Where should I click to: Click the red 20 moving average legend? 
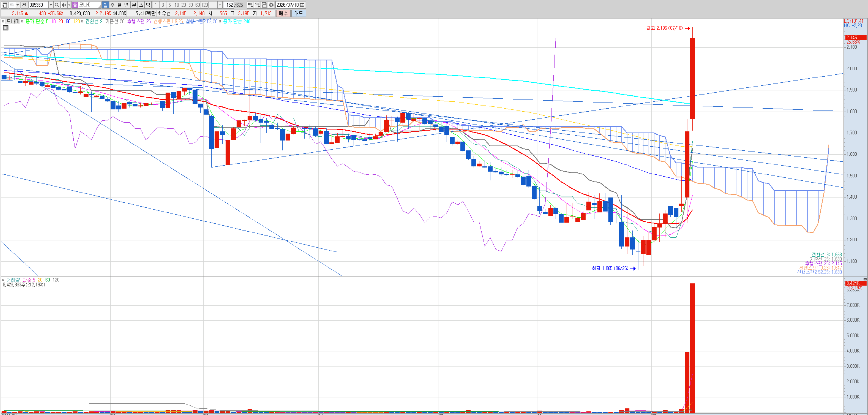tap(61, 21)
